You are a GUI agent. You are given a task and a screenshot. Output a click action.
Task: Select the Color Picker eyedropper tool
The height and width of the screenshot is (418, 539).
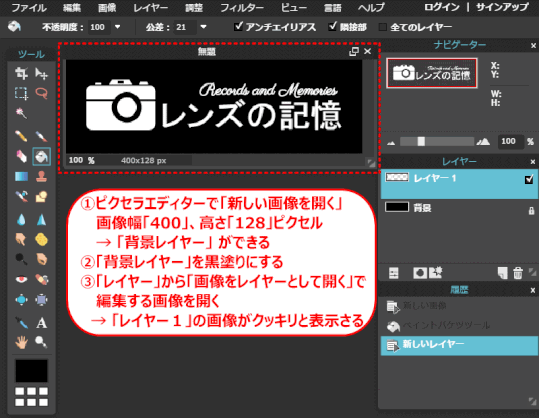21,322
